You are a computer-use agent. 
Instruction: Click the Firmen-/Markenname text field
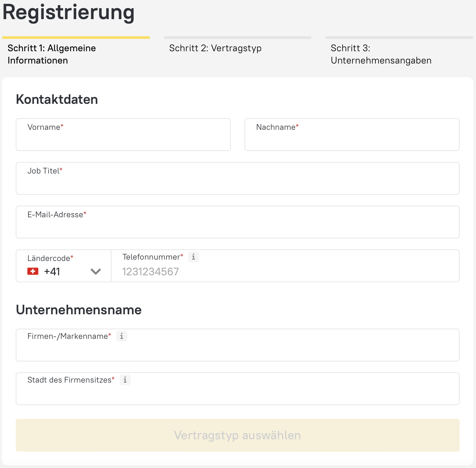[x=237, y=349]
